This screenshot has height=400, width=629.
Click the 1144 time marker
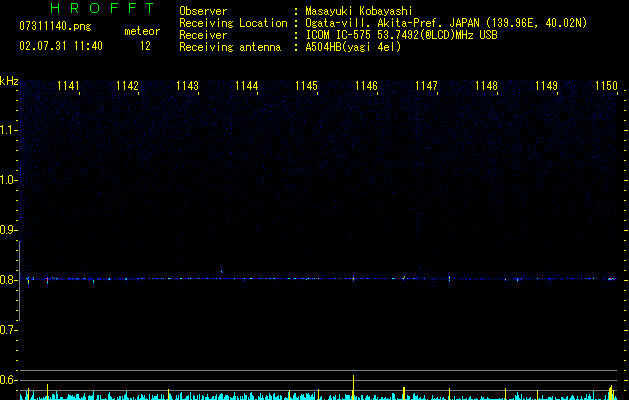(x=246, y=86)
